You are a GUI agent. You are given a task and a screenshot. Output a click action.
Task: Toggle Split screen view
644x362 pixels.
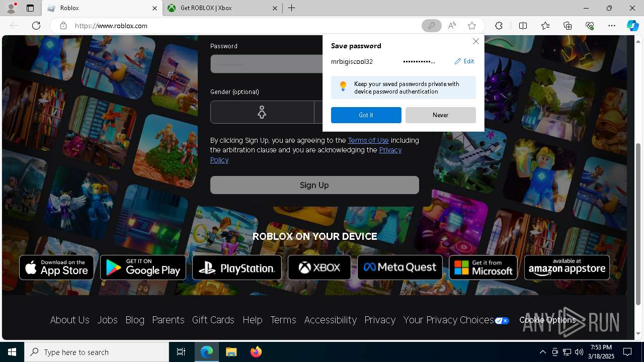click(x=523, y=26)
